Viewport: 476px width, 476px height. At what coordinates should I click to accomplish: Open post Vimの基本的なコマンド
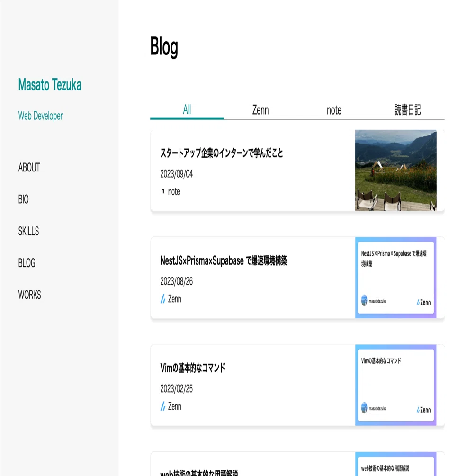point(193,368)
